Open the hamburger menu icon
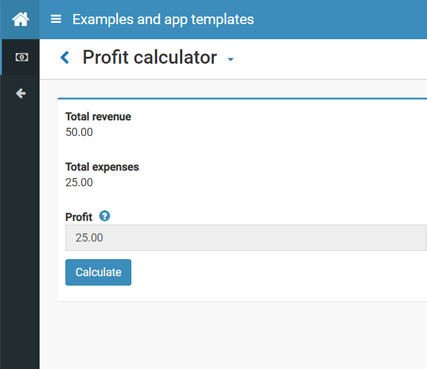 (56, 19)
